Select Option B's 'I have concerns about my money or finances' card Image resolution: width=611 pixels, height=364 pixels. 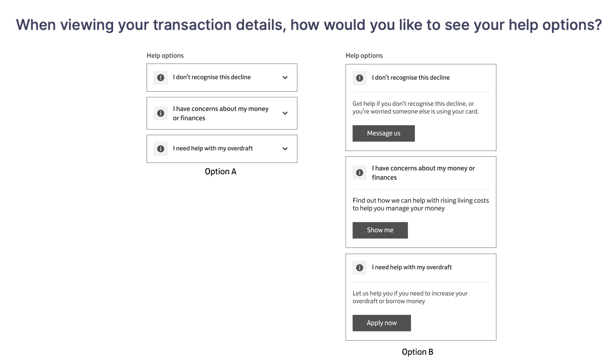click(x=421, y=202)
